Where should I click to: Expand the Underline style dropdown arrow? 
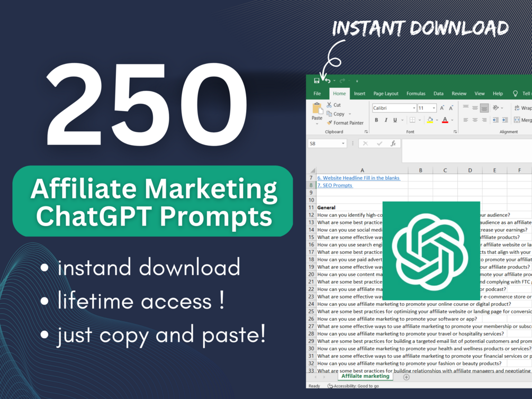click(x=402, y=120)
